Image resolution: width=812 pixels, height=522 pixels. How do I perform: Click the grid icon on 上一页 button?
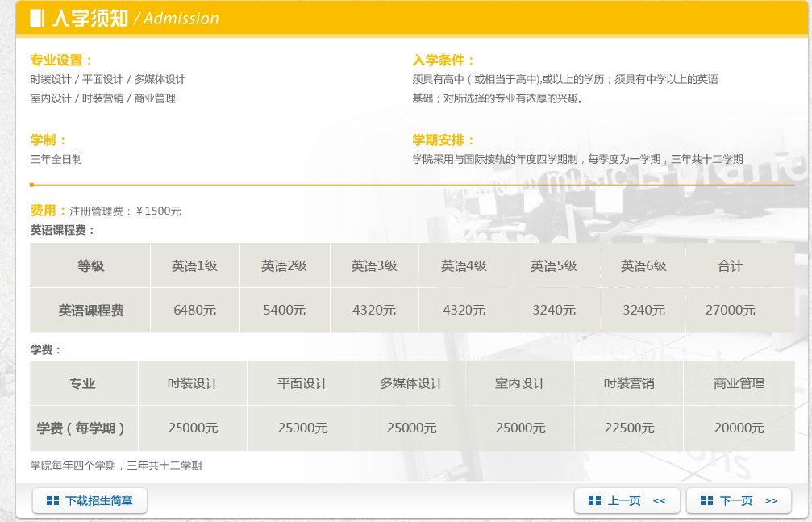pyautogui.click(x=595, y=500)
